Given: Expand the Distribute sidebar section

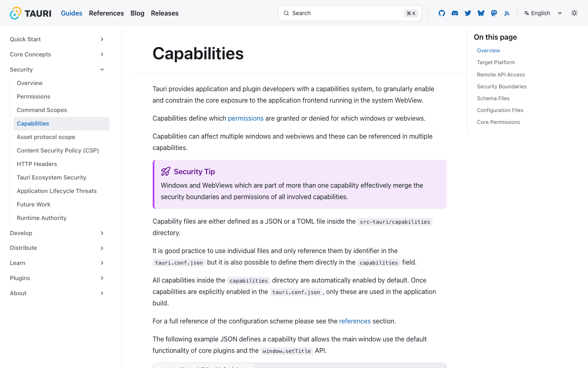Looking at the screenshot, I should [x=57, y=248].
